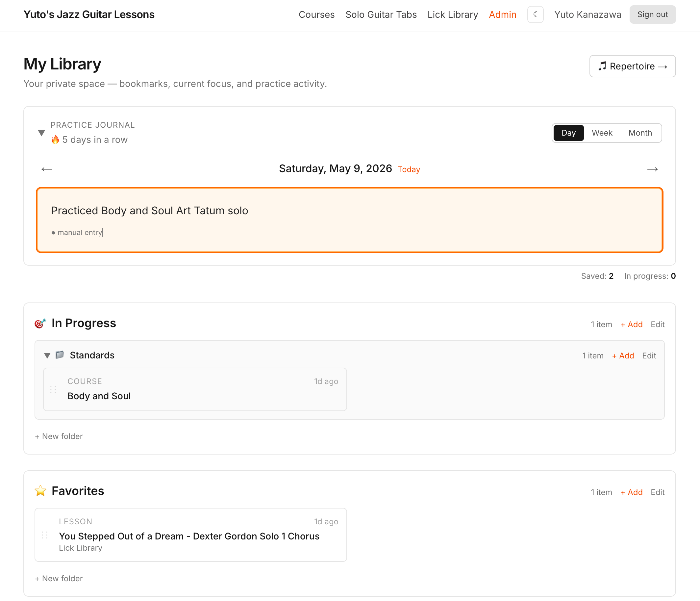Screen dimensions: 700x601
Task: Collapse the Practice Journal section
Action: (41, 133)
